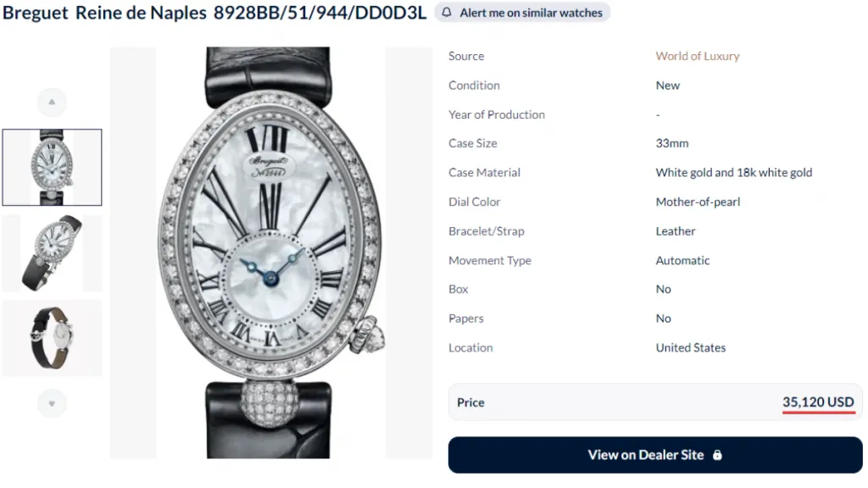Click the bell icon beside the alert text
The image size is (868, 488).
pyautogui.click(x=447, y=12)
